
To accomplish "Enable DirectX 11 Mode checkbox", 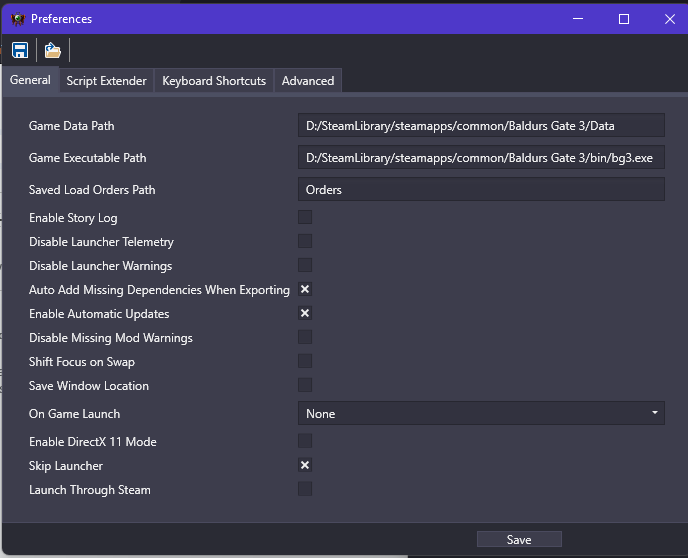I will (x=305, y=441).
